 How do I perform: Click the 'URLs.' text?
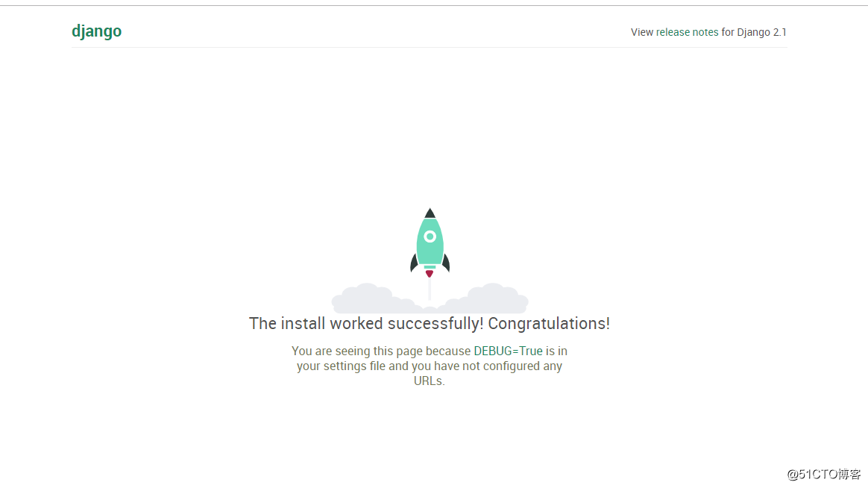coord(429,381)
